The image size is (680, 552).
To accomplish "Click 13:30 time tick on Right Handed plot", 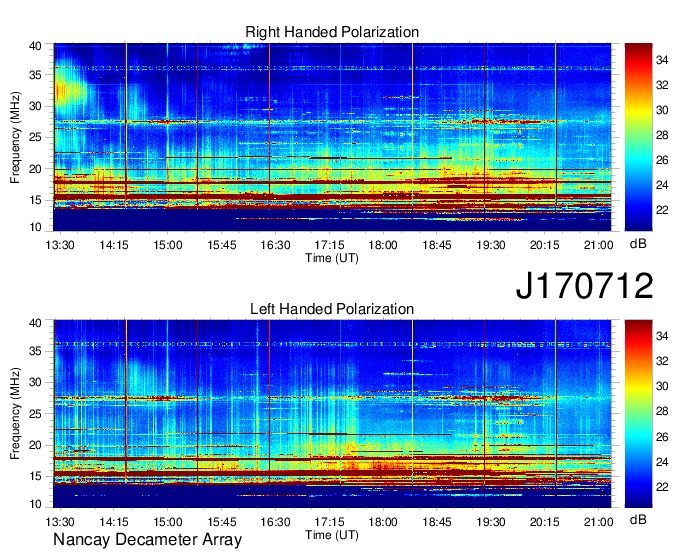I will pyautogui.click(x=60, y=245).
